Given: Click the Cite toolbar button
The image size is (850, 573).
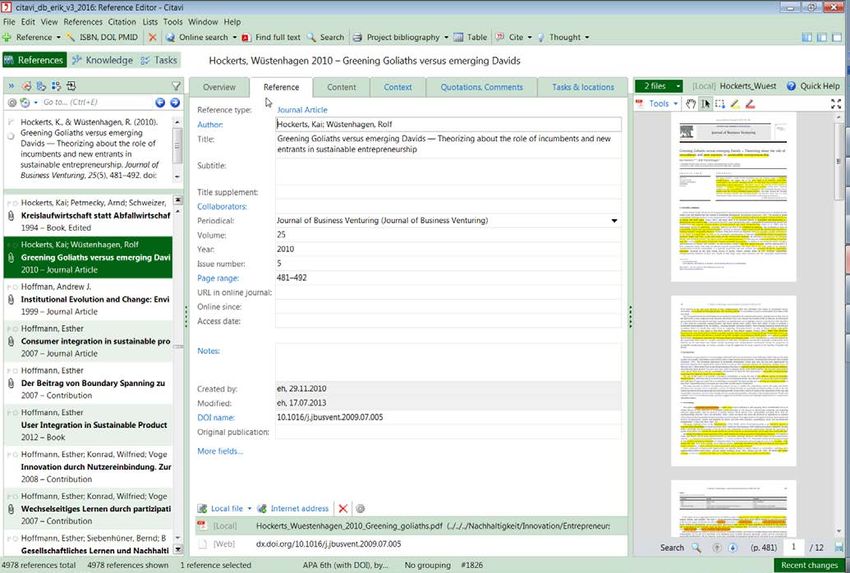Looking at the screenshot, I should pos(510,37).
